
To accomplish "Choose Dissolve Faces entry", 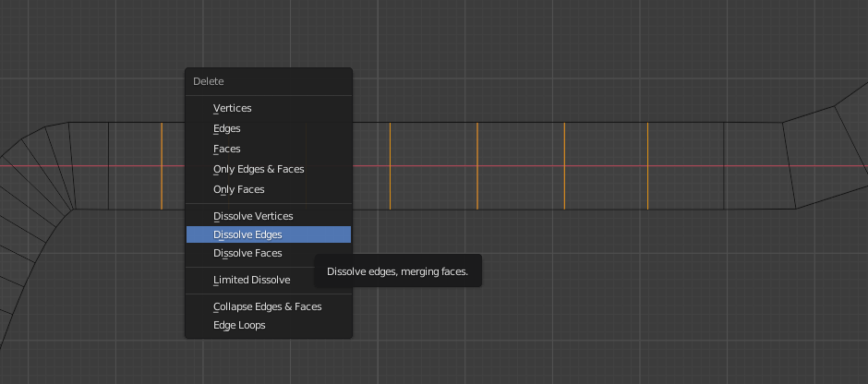I will click(269, 253).
